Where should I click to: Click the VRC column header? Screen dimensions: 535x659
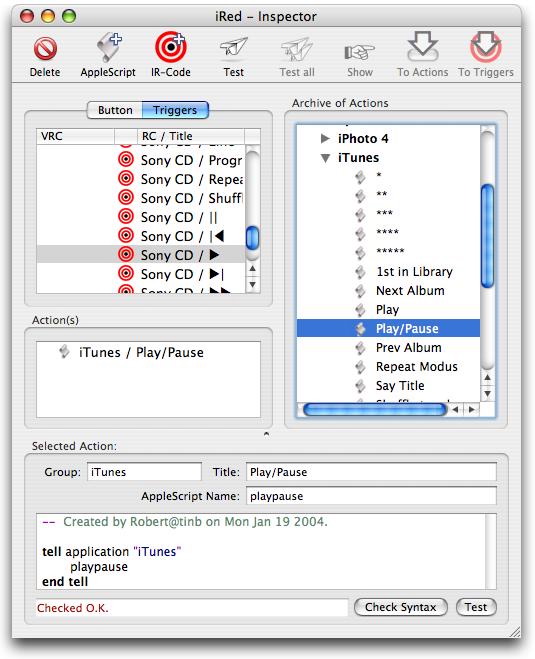click(75, 136)
